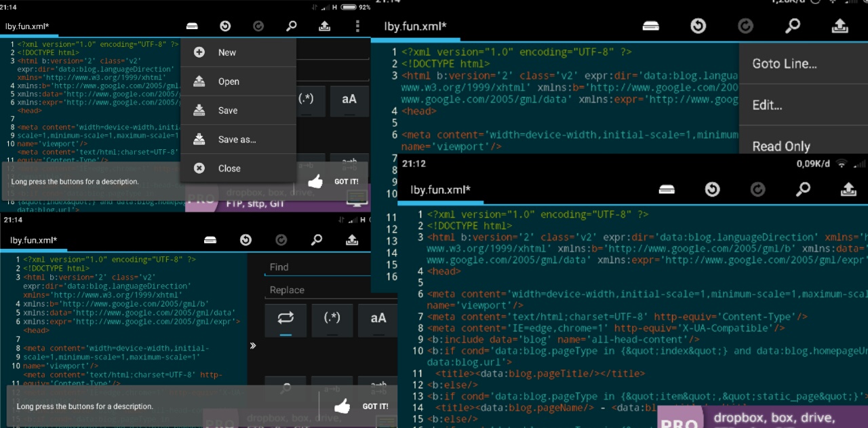The image size is (868, 428).
Task: Tap file upload icon in top-left screenshot
Action: point(324,26)
